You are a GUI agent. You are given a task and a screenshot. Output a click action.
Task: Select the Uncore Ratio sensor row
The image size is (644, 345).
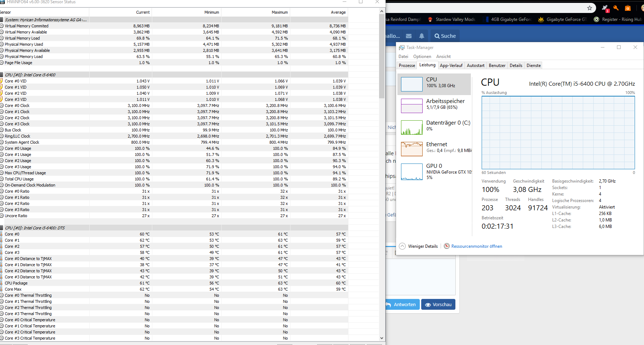click(x=174, y=216)
